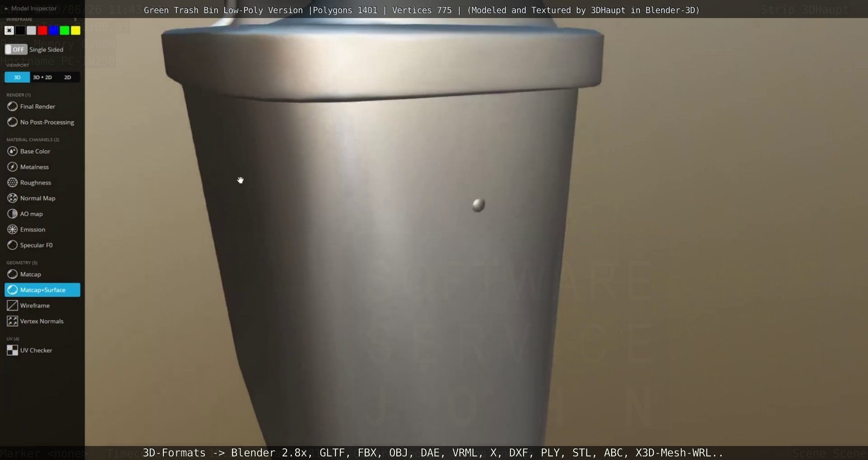This screenshot has width=868, height=460.
Task: Select UV Checker label
Action: click(x=36, y=350)
